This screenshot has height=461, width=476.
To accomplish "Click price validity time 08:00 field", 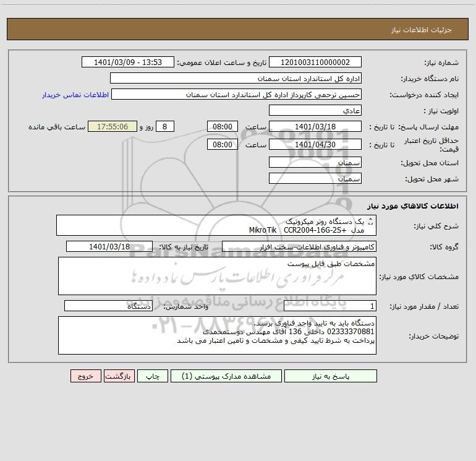I will point(222,144).
